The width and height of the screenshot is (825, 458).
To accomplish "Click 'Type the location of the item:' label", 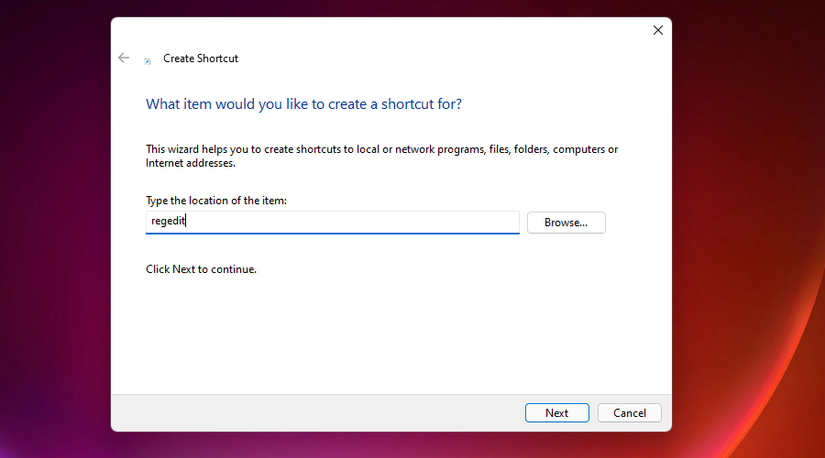I will click(x=216, y=201).
